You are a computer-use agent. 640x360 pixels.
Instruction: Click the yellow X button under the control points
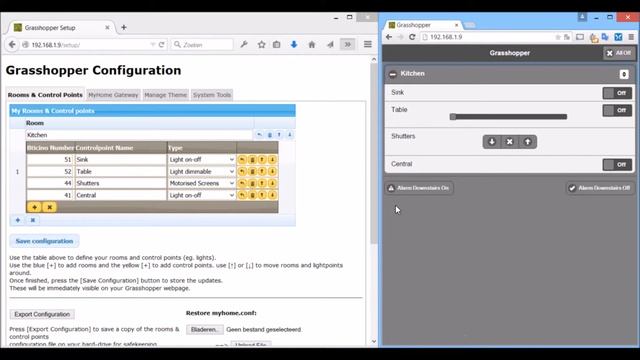point(49,207)
